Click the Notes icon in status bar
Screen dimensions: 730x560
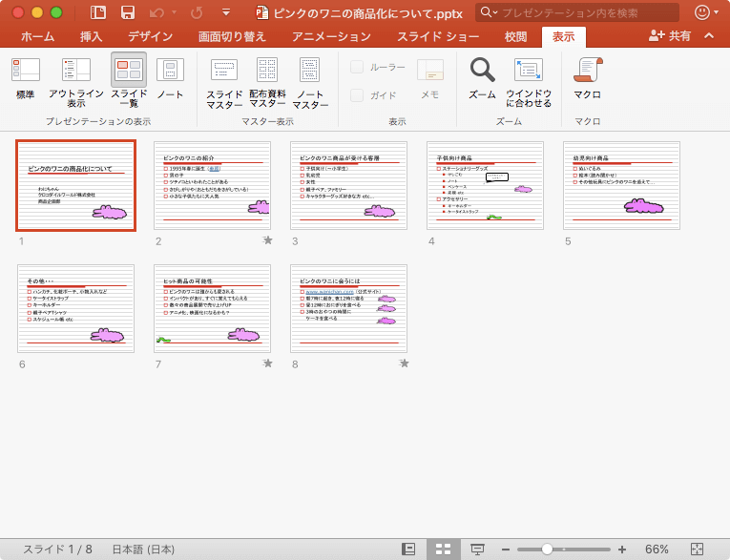(x=408, y=549)
